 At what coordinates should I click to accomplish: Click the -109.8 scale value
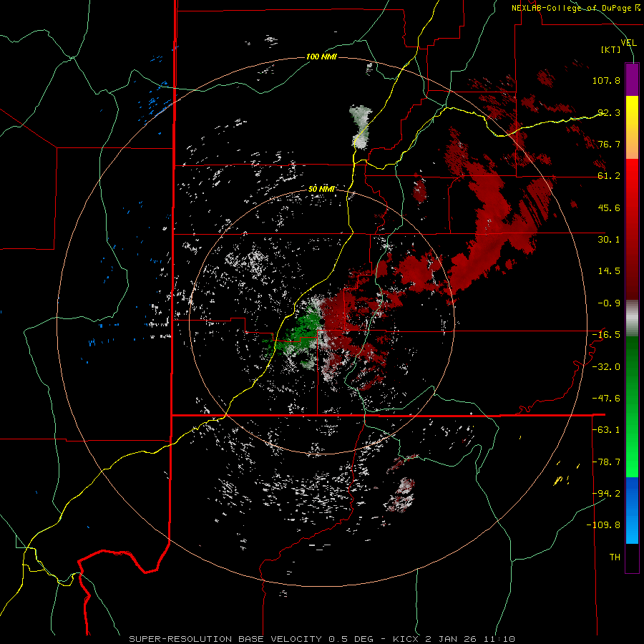(603, 525)
